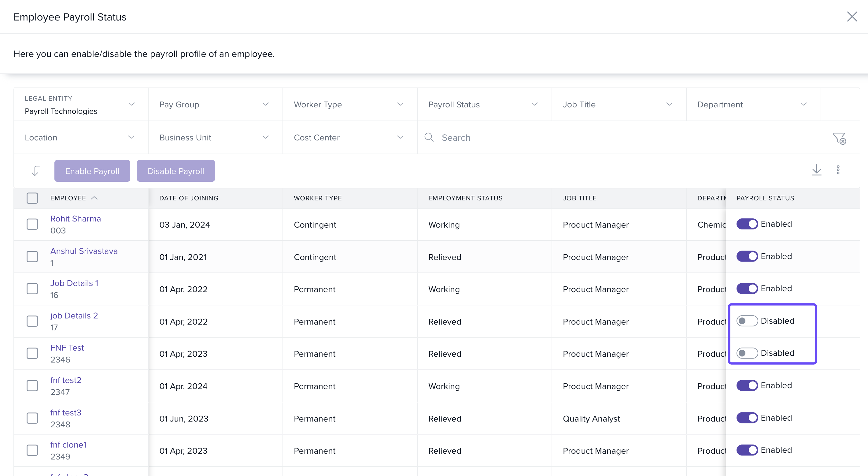868x476 pixels.
Task: Sort by Employee column arrow
Action: pos(94,198)
